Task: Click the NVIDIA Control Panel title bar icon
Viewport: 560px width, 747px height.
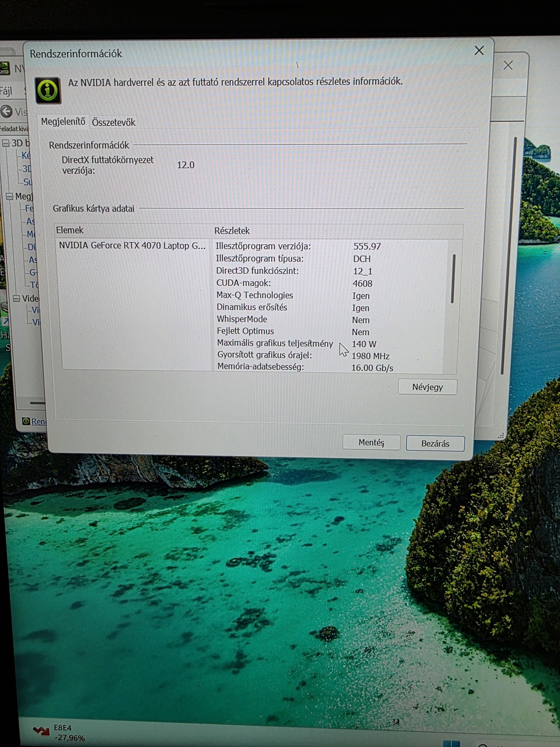Action: coord(4,68)
